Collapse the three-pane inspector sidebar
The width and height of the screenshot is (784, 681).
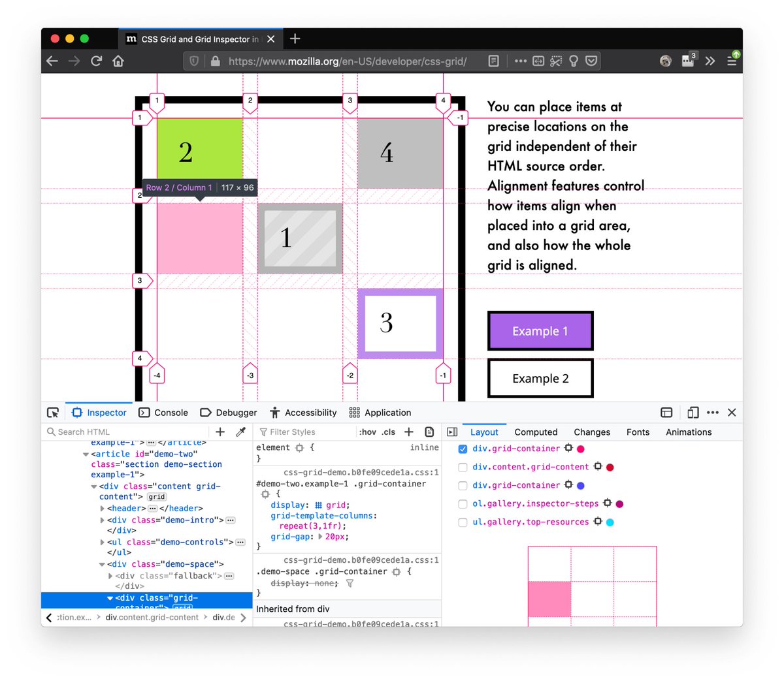point(452,432)
